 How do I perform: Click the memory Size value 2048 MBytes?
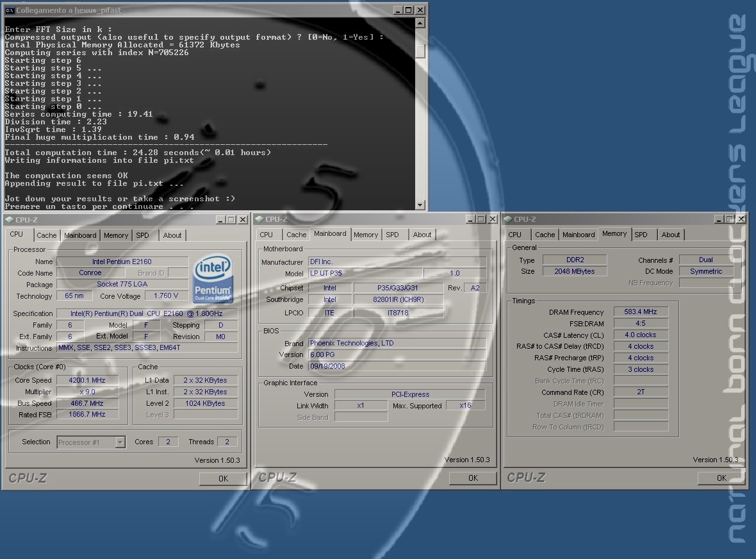pos(574,271)
